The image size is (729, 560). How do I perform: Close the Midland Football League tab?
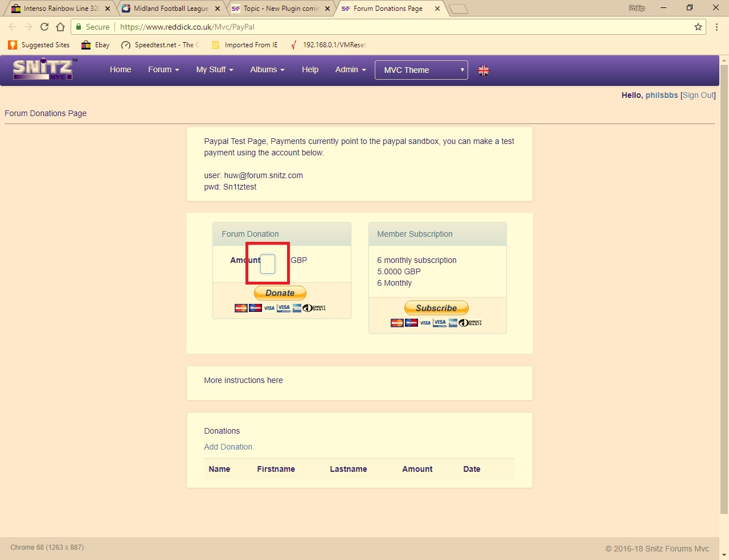218,9
